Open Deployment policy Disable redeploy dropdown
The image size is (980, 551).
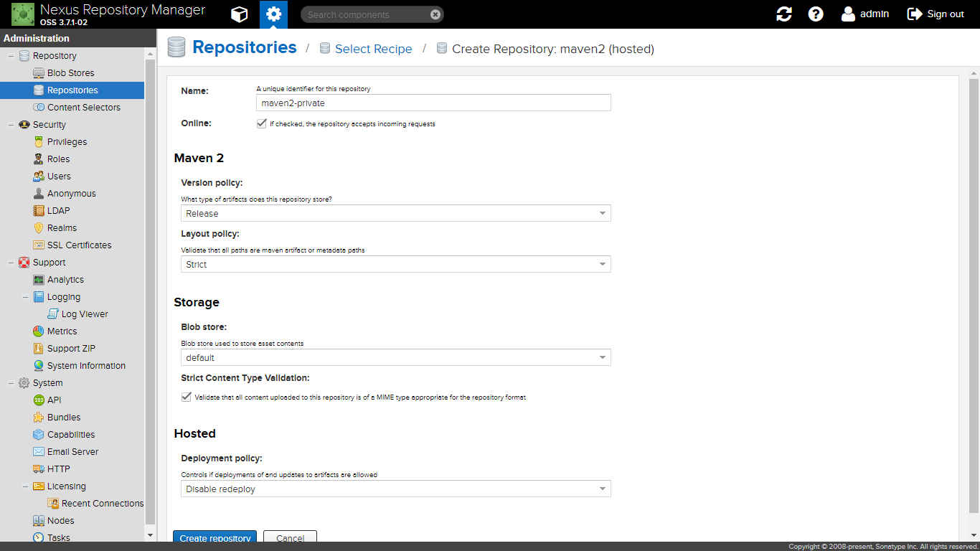click(396, 489)
